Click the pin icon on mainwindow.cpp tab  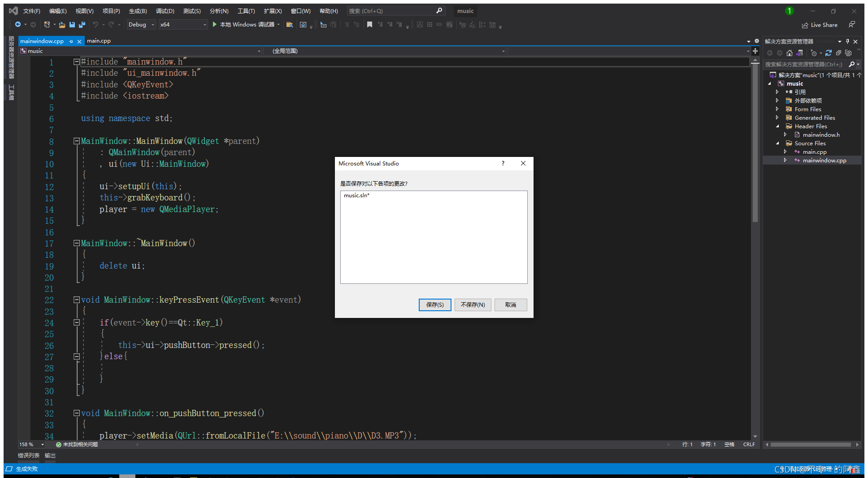pyautogui.click(x=71, y=41)
